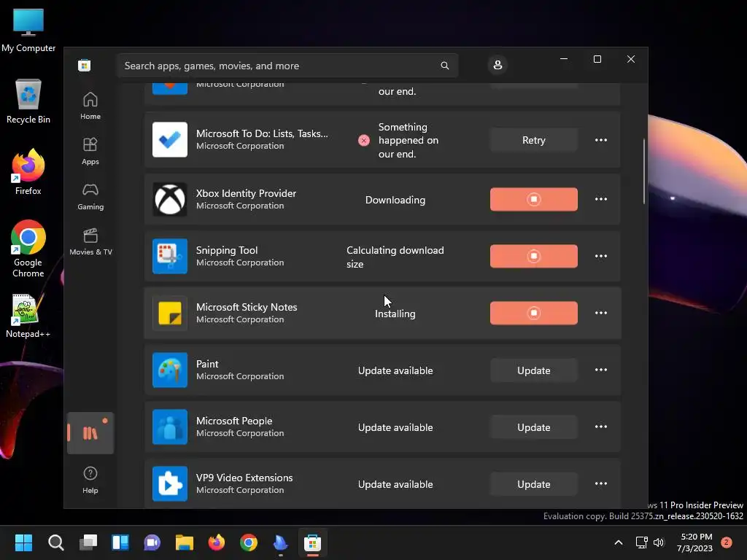Go to Home in Store sidebar
747x560 pixels.
coord(90,106)
